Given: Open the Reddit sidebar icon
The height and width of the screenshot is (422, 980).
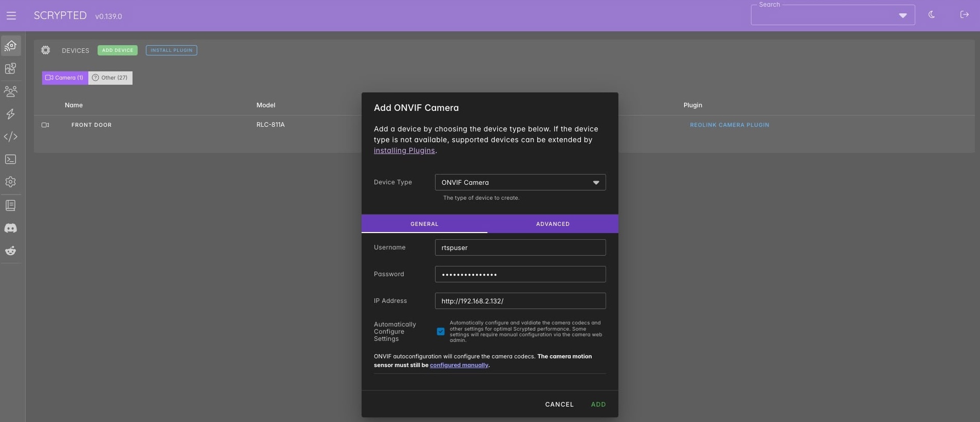Looking at the screenshot, I should point(11,251).
